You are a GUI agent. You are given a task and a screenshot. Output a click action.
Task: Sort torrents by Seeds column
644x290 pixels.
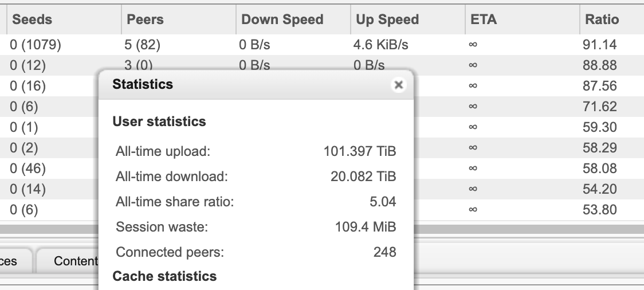(x=32, y=19)
